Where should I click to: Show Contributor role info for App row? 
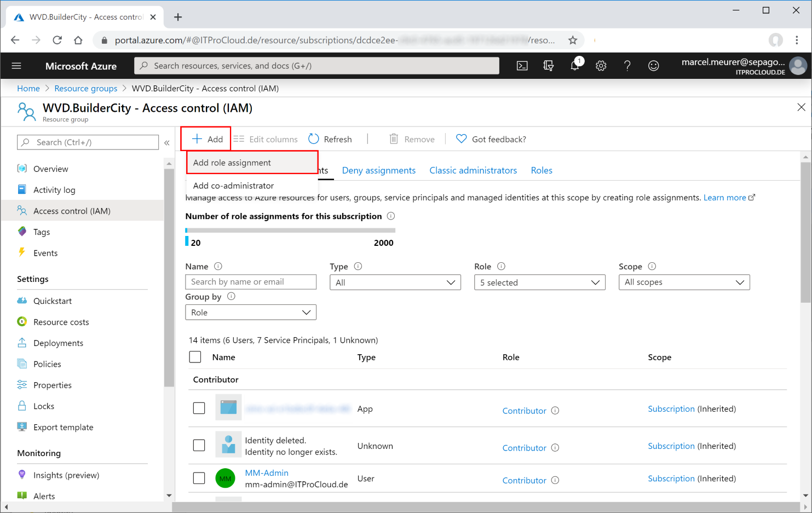point(555,411)
